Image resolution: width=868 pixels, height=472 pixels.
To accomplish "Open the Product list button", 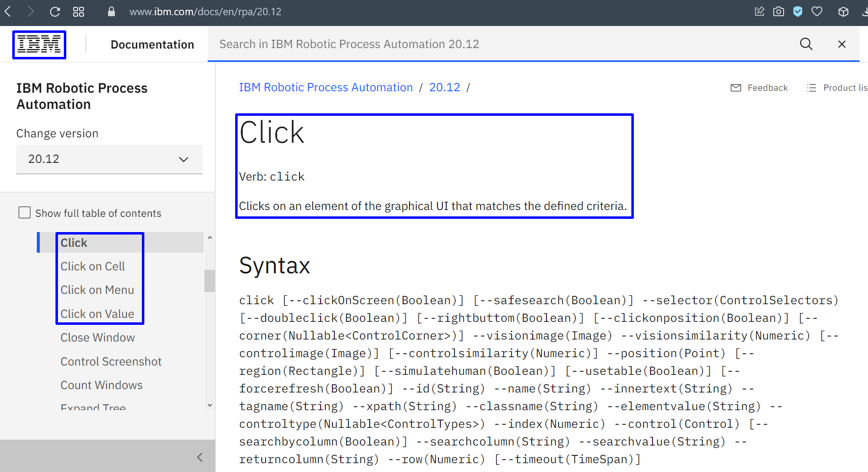I will point(837,88).
